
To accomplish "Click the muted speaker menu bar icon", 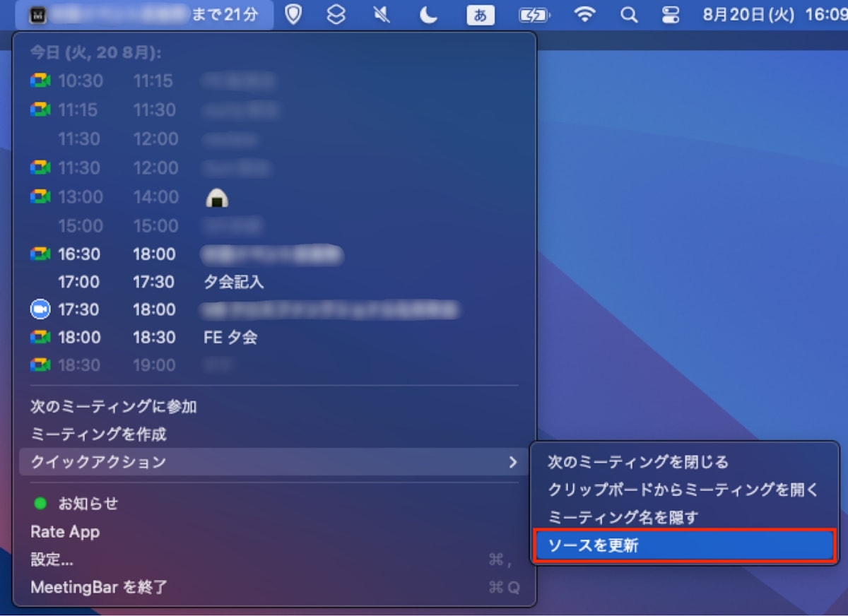I will [x=382, y=15].
